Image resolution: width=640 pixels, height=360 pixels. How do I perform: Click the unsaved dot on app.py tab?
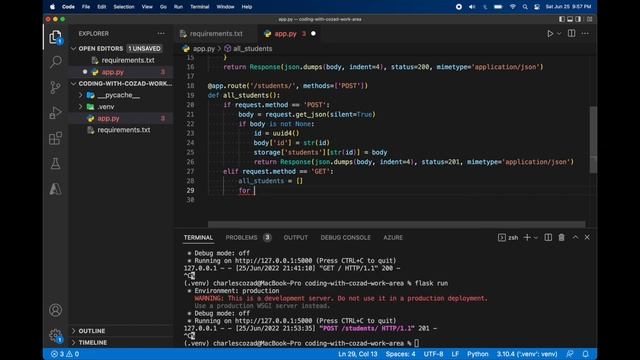point(313,34)
